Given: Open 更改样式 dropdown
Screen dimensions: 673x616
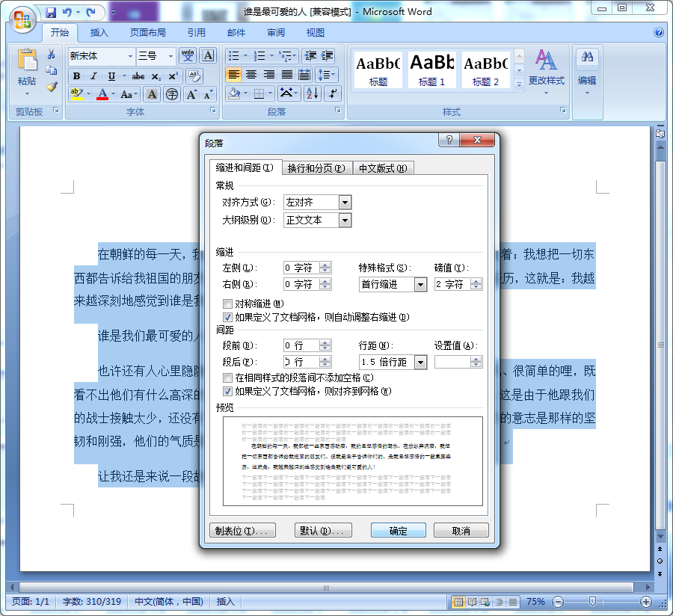Looking at the screenshot, I should (547, 73).
